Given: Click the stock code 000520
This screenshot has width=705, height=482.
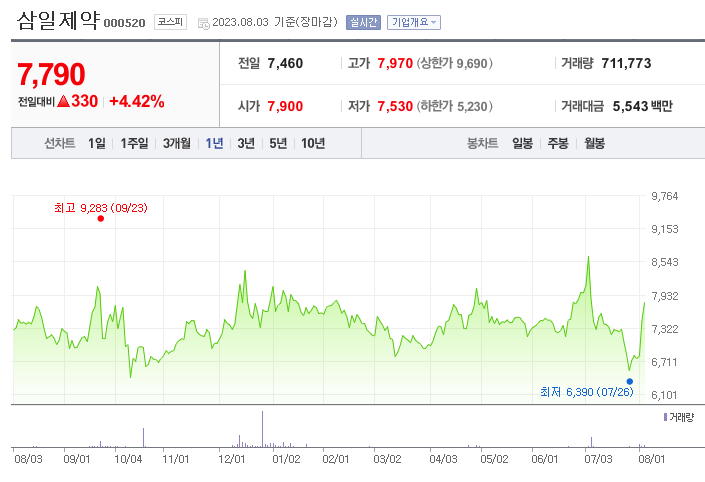Looking at the screenshot, I should coord(125,23).
